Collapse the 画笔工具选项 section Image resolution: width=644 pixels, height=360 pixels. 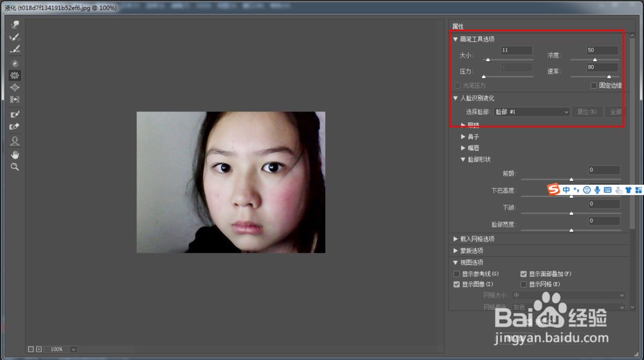[455, 39]
